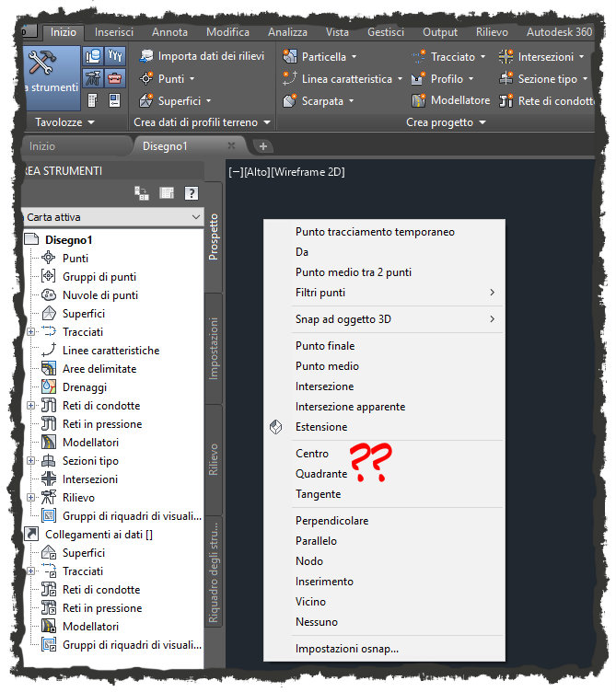The width and height of the screenshot is (616, 692).
Task: Expand the Reti di condotte node under Disegno1
Action: [30, 405]
